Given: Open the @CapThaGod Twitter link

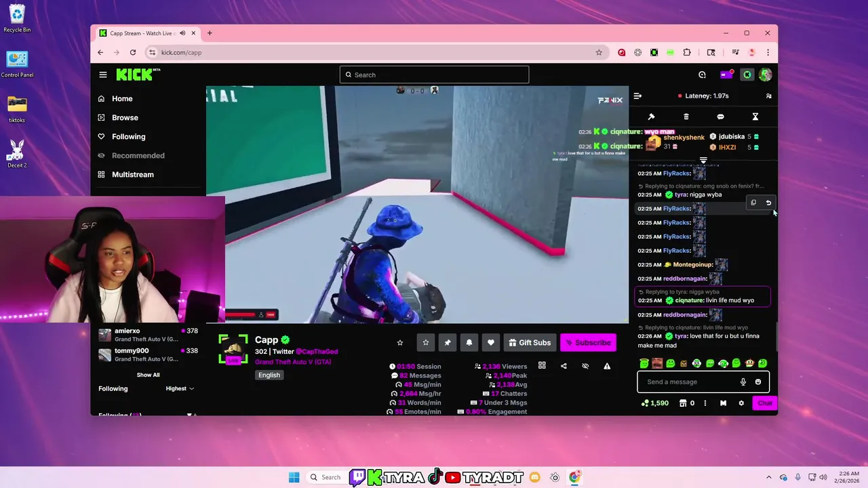Looking at the screenshot, I should tap(317, 352).
